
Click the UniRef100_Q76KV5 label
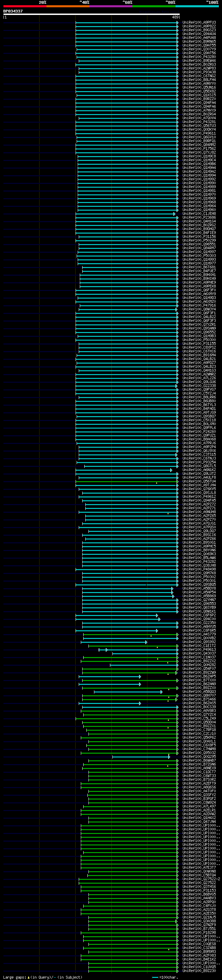[199, 489]
